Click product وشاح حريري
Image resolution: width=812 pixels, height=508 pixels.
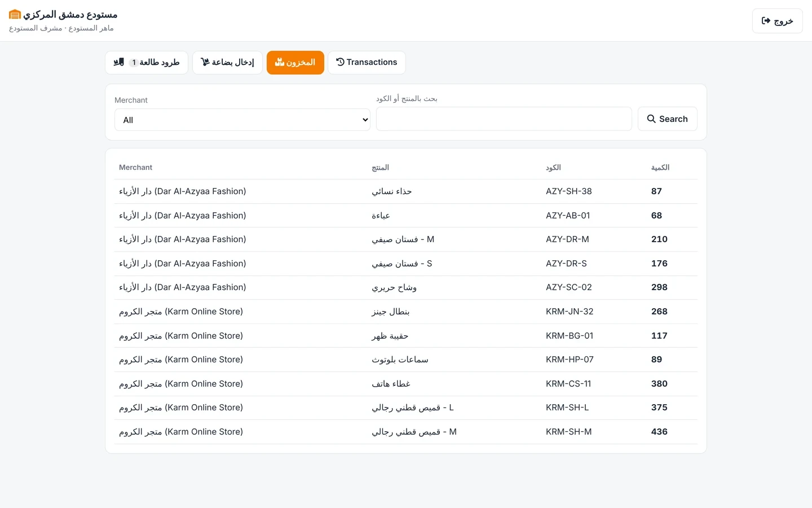point(394,287)
